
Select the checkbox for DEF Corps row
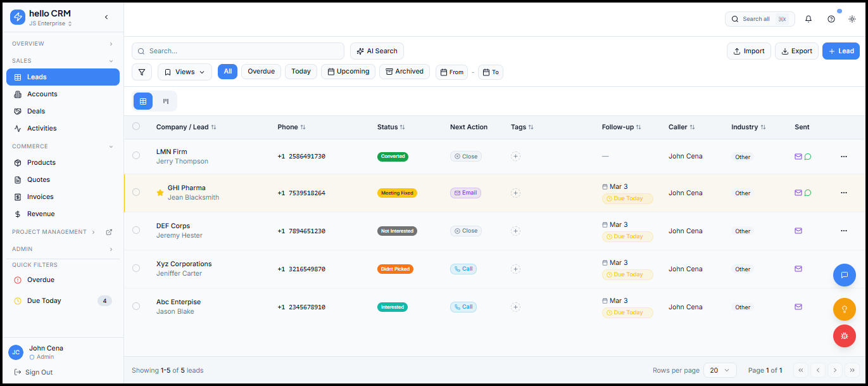[136, 231]
